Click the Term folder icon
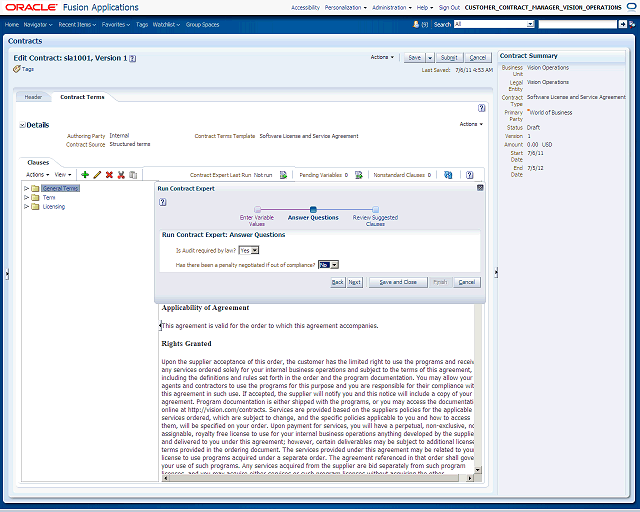Screen dimensions: 640x512 pyautogui.click(x=35, y=198)
